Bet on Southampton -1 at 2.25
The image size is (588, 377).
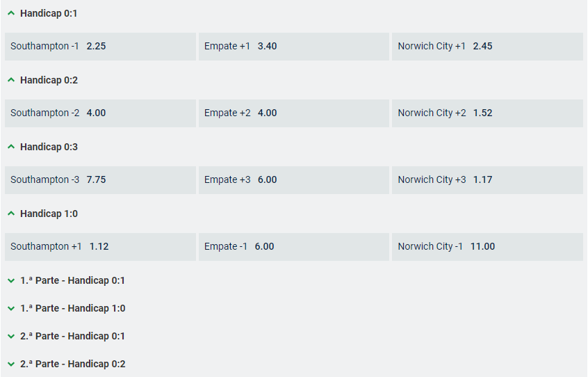click(100, 47)
